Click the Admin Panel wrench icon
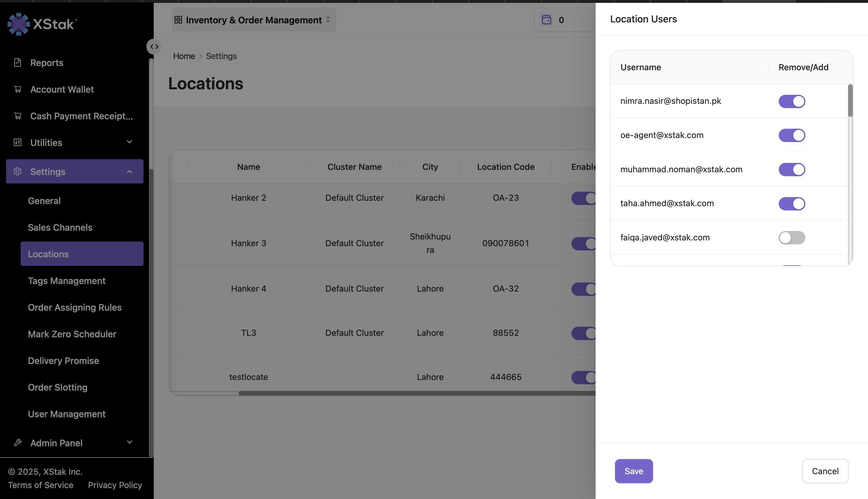The height and width of the screenshot is (499, 868). tap(18, 443)
